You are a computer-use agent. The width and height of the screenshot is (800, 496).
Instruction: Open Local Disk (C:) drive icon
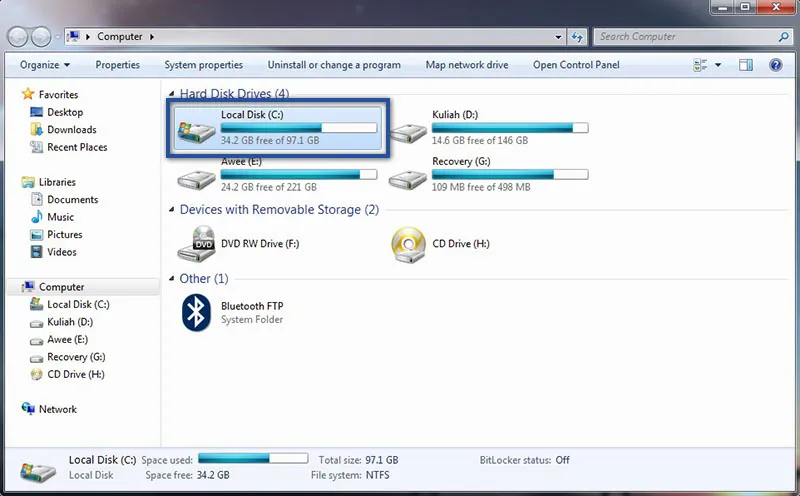[196, 133]
